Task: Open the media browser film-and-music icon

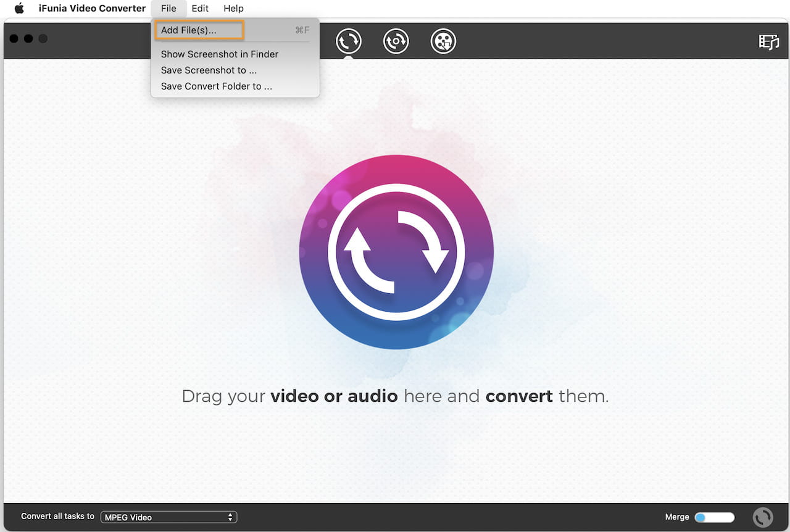Action: (x=768, y=41)
